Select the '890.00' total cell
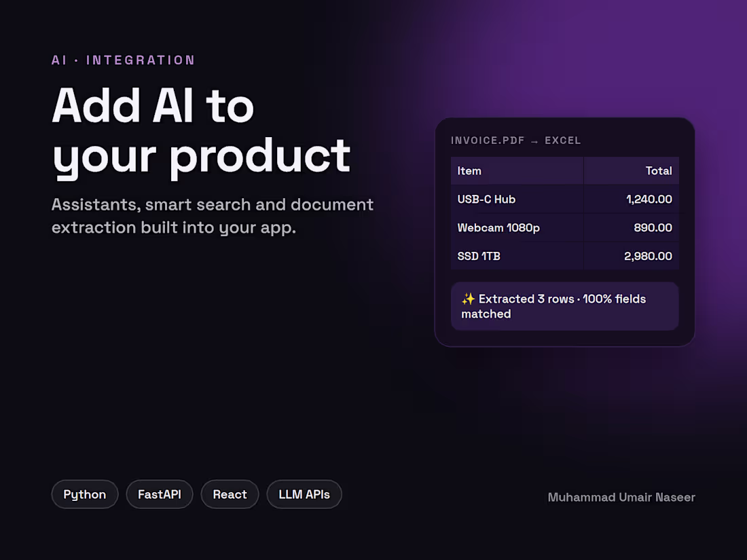Image resolution: width=747 pixels, height=560 pixels. coord(632,227)
